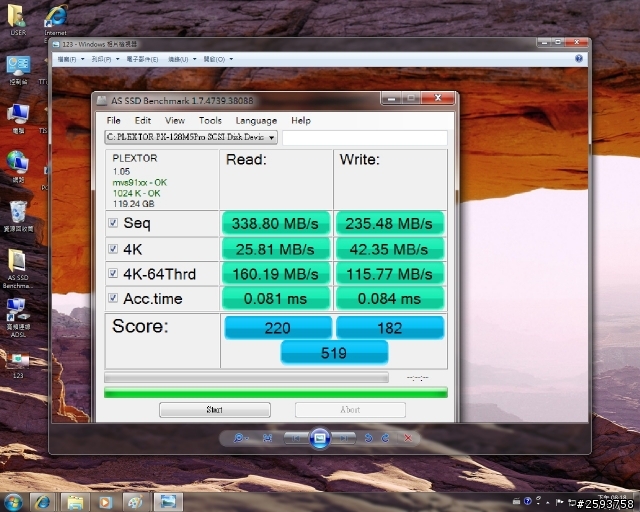Open the 燒錄(U) burn dropdown
The width and height of the screenshot is (640, 512).
(182, 59)
